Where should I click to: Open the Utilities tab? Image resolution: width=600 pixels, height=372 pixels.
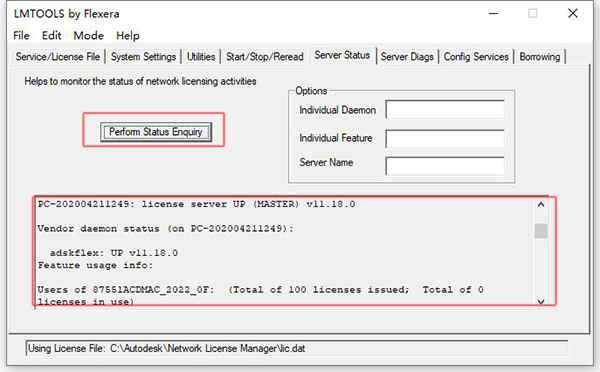pos(201,57)
